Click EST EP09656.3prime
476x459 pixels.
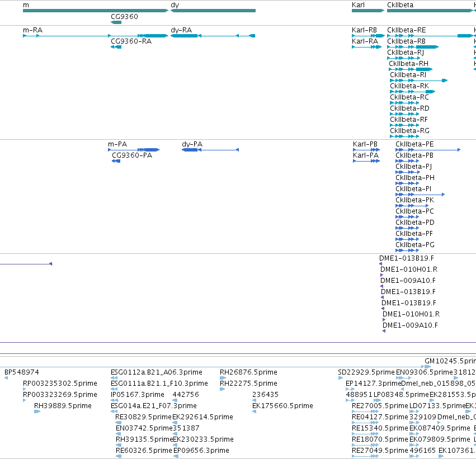[201, 451]
